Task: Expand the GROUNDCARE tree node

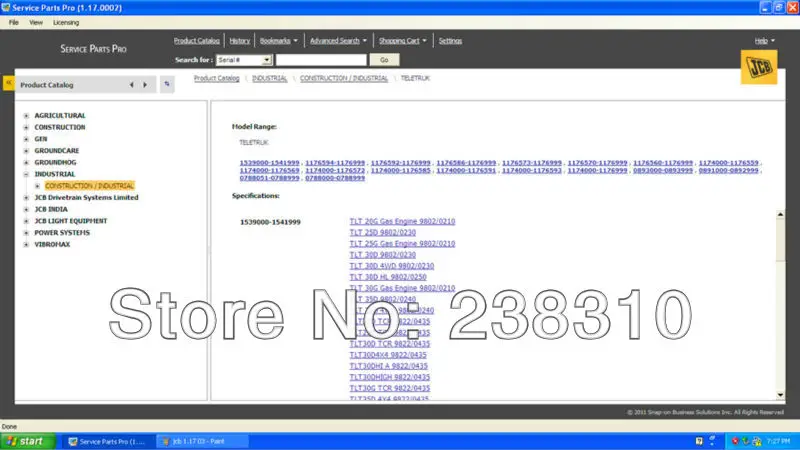Action: [26, 151]
